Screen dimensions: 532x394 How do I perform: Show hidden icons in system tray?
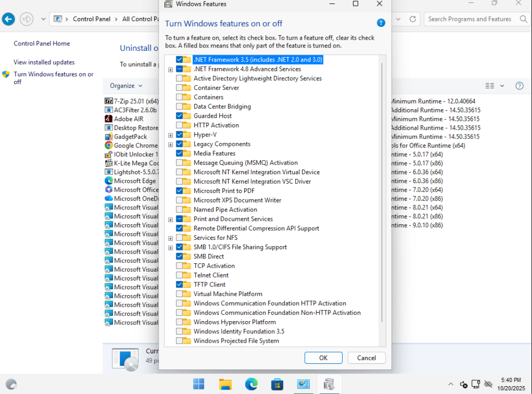(x=451, y=384)
